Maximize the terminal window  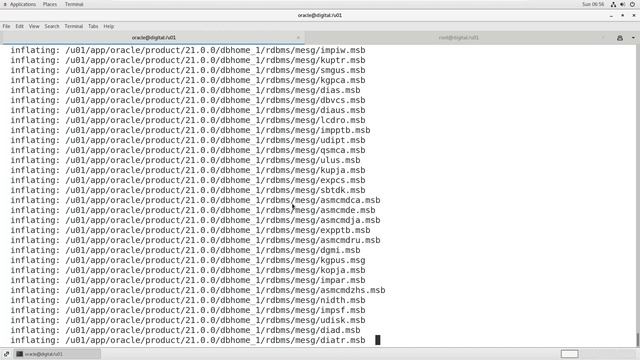tap(622, 16)
